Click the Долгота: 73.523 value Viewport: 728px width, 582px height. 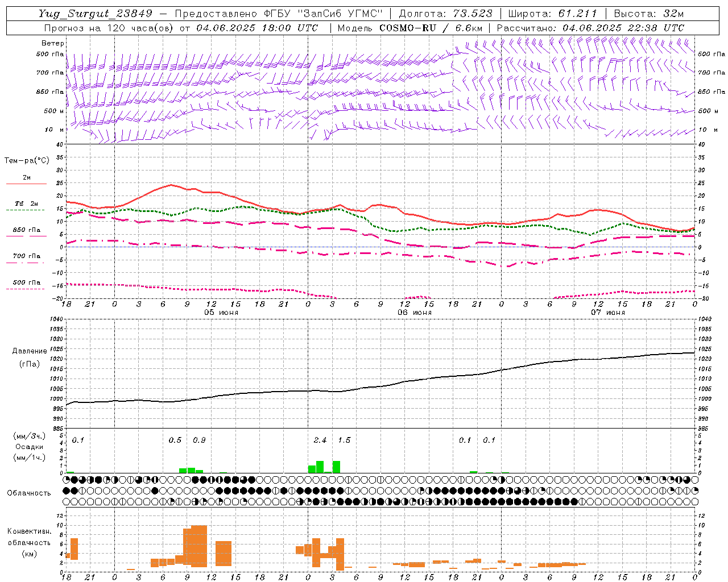tap(445, 14)
